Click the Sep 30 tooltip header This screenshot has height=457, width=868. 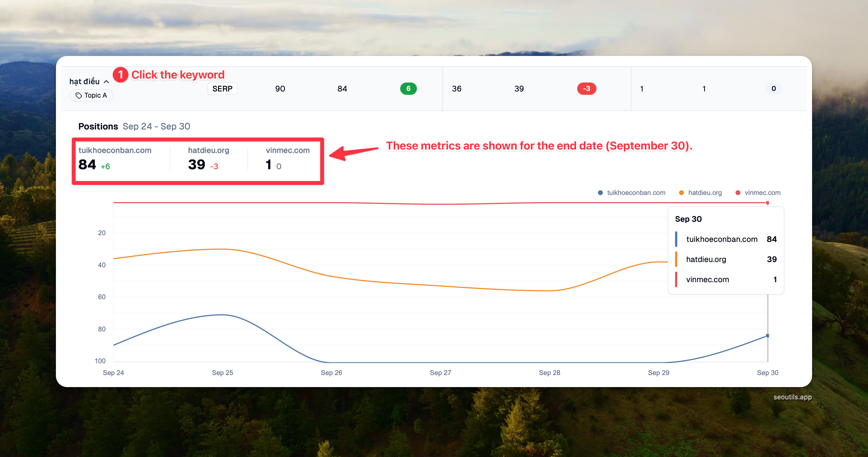[x=688, y=219]
